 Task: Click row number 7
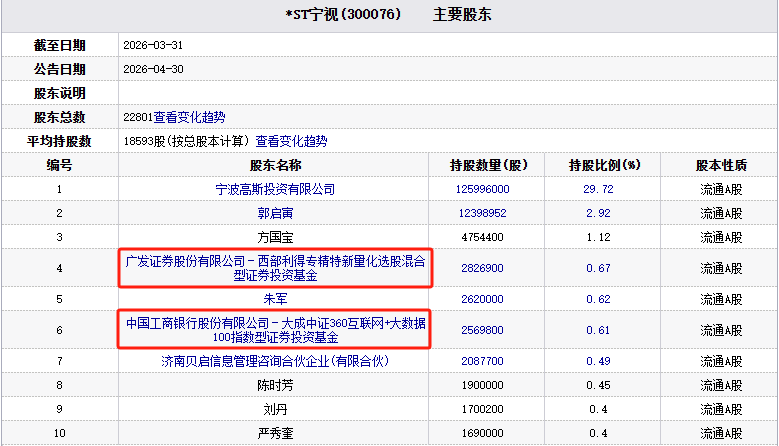[x=60, y=361]
